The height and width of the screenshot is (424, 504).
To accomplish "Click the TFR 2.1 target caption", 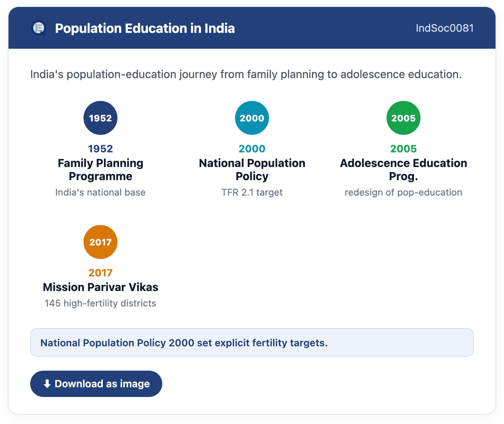I will 252,193.
